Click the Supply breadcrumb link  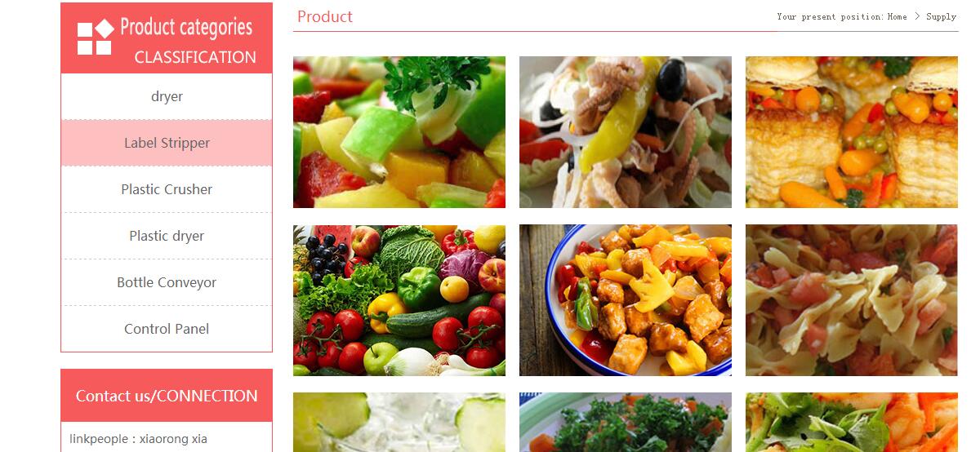[x=941, y=16]
